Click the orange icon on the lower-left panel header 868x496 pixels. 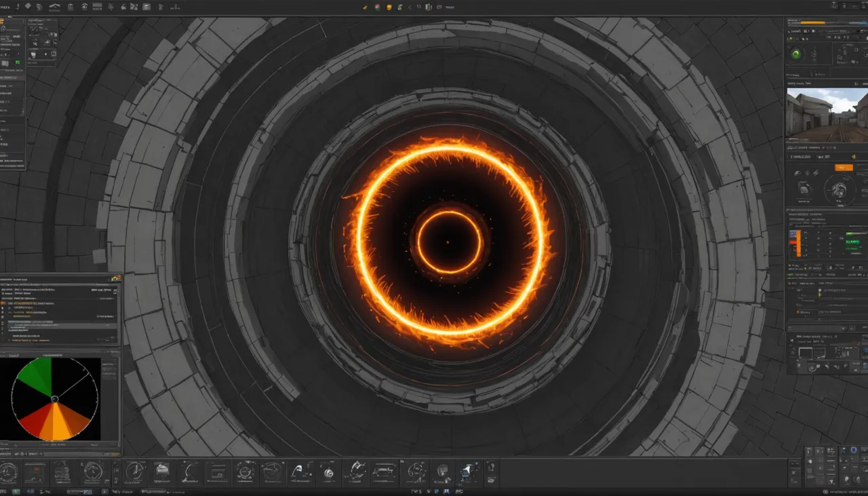coord(115,278)
